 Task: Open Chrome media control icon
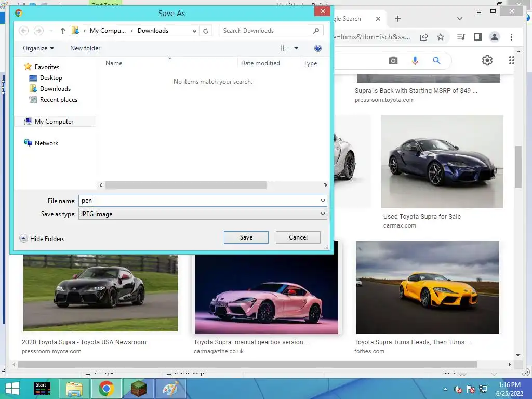click(461, 37)
